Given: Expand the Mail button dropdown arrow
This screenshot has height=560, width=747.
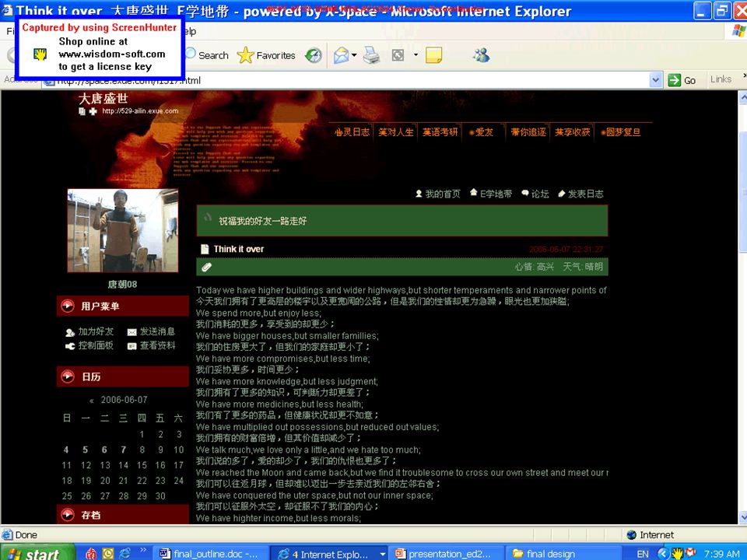Looking at the screenshot, I should 354,55.
